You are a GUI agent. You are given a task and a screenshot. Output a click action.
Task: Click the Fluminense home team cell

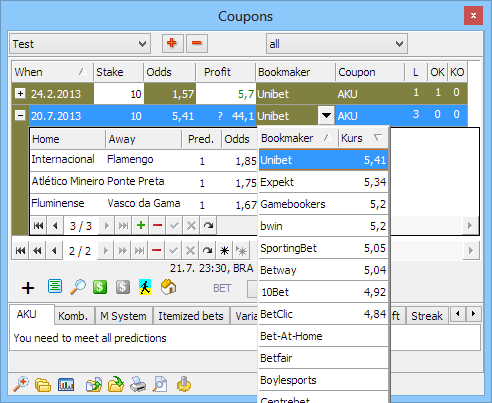[x=68, y=204]
